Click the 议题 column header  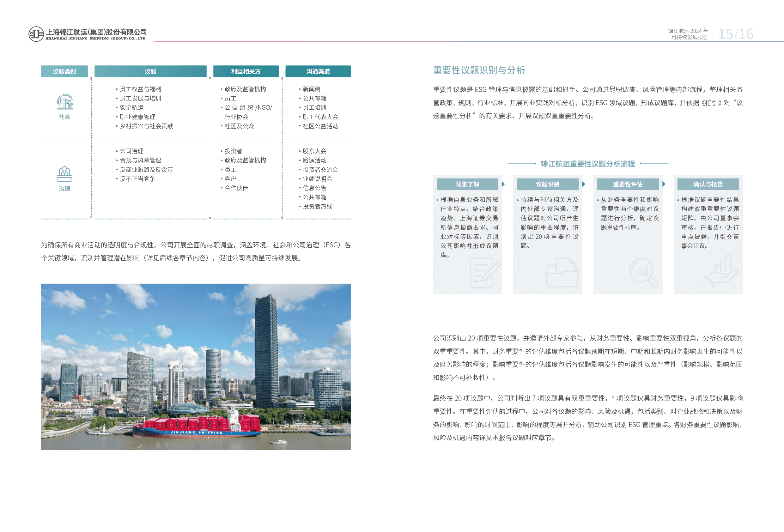point(150,71)
